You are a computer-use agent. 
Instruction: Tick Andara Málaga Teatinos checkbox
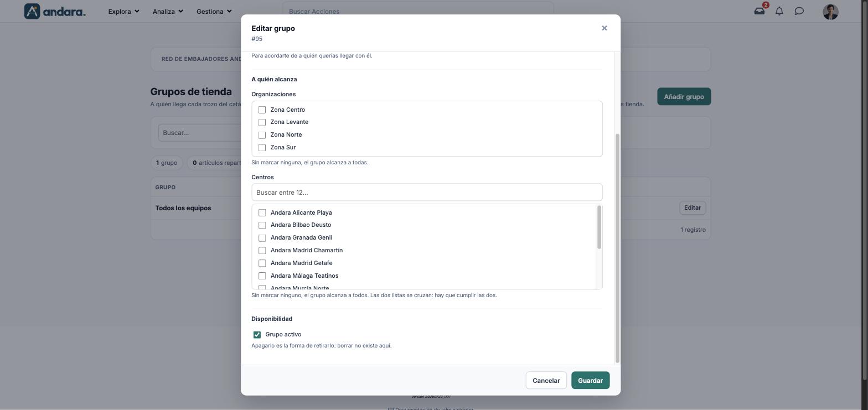262,276
